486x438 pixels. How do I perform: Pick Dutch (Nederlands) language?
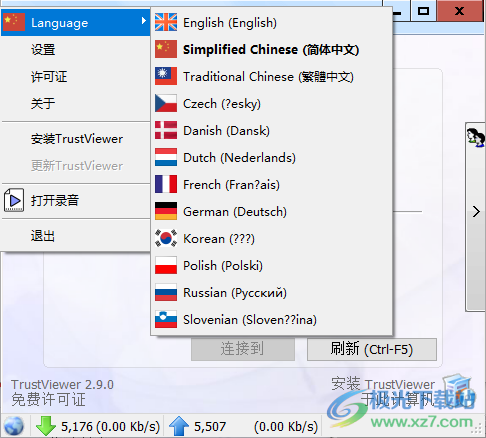(271, 158)
